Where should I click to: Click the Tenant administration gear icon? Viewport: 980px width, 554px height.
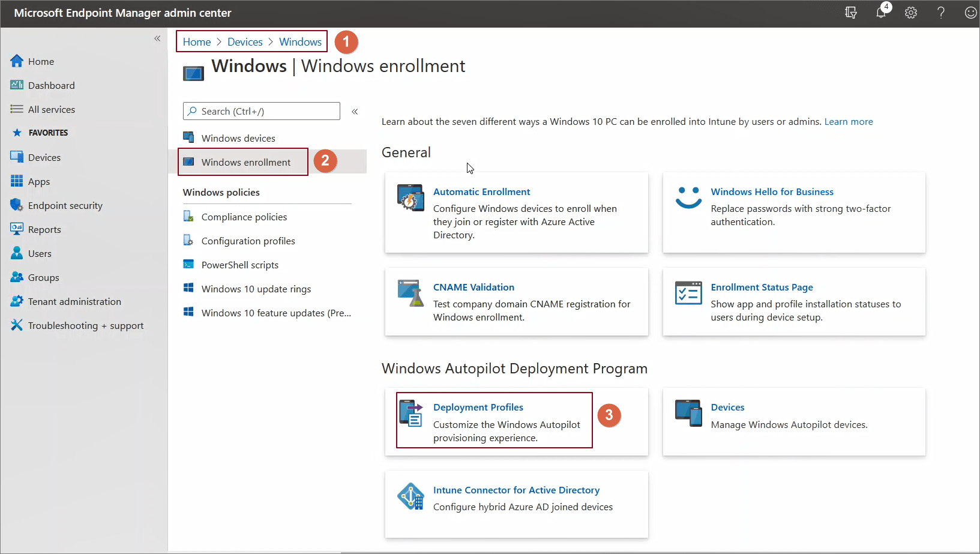point(17,301)
